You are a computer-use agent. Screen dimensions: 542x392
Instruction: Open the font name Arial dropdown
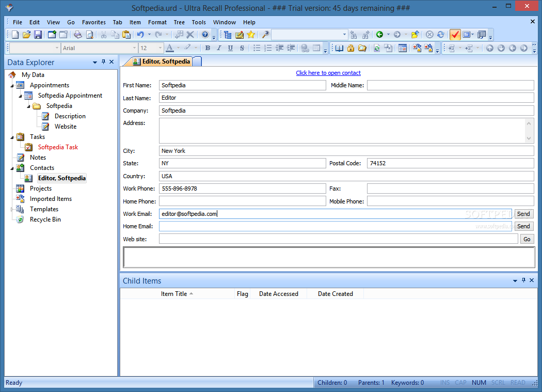coord(134,48)
